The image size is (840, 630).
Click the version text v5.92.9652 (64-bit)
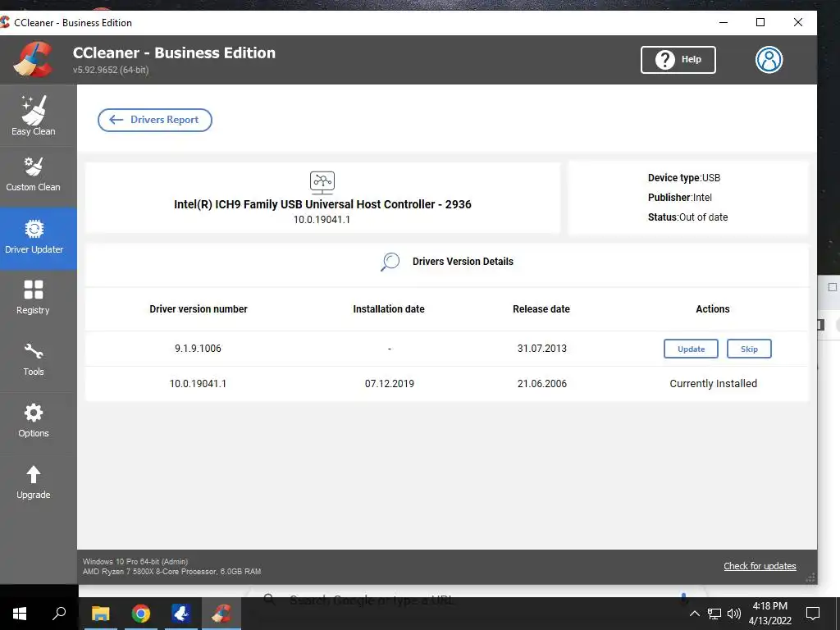point(111,70)
